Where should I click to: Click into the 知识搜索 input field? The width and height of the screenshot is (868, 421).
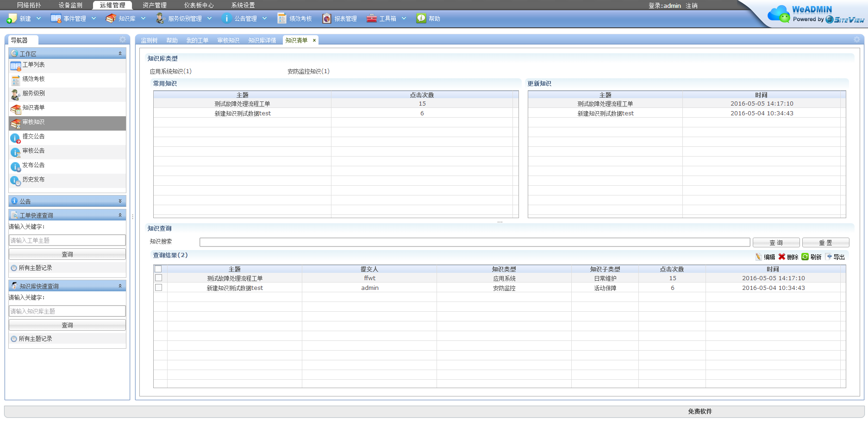point(475,242)
